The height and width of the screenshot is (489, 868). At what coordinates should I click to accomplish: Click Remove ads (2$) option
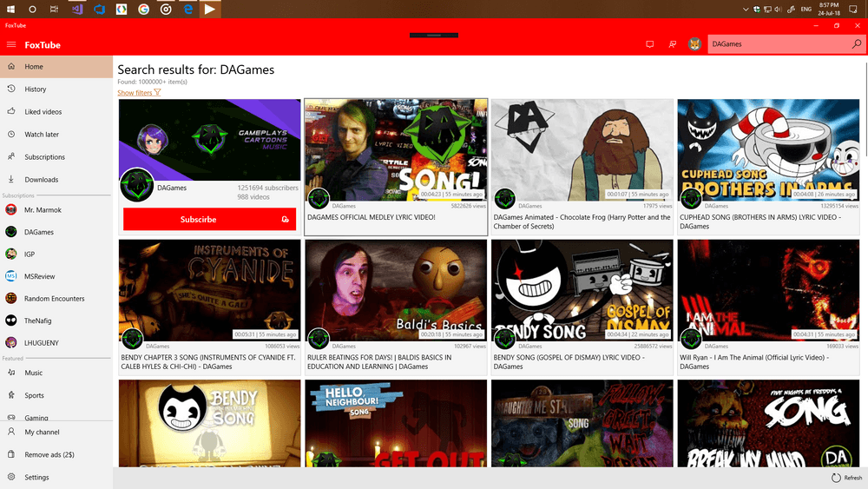(x=56, y=454)
